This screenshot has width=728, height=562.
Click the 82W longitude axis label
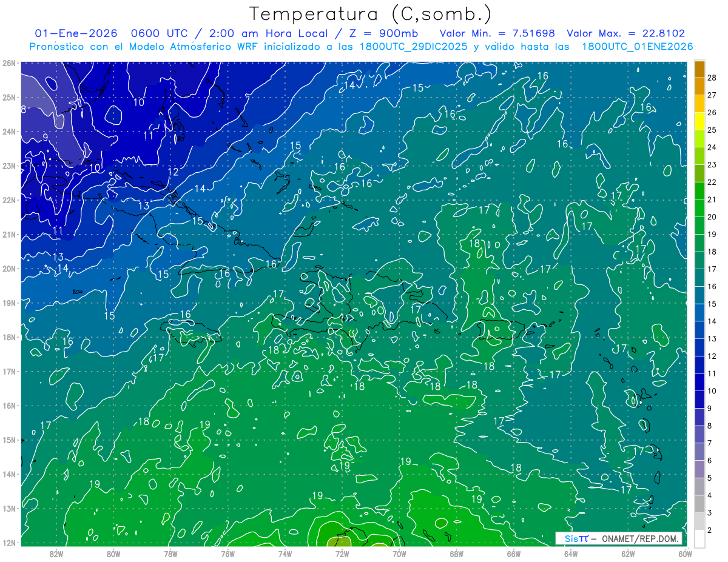tap(56, 554)
